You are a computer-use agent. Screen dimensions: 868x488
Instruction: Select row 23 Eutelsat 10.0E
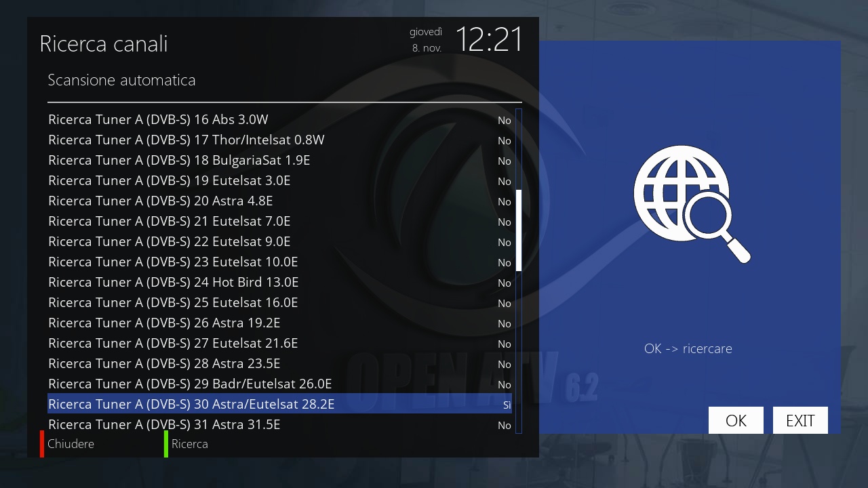coord(279,262)
